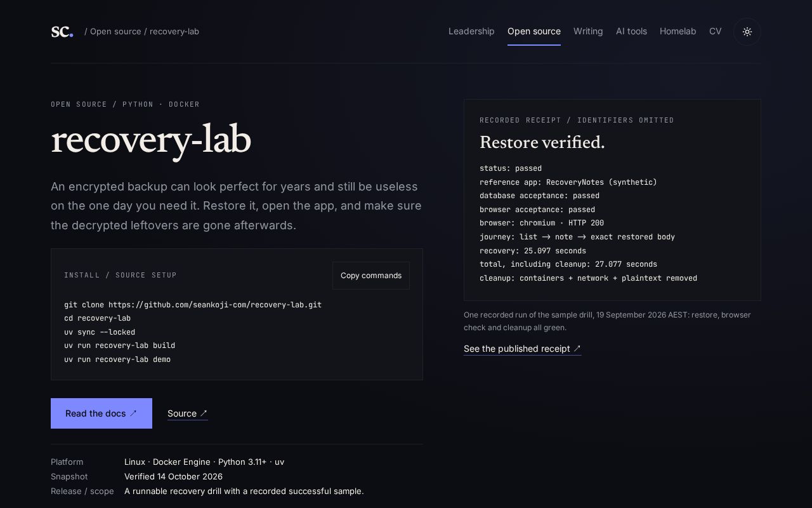The width and height of the screenshot is (812, 508).
Task: Click the 'reference app: RecoveryNotes (synthetic)' line
Action: point(568,182)
